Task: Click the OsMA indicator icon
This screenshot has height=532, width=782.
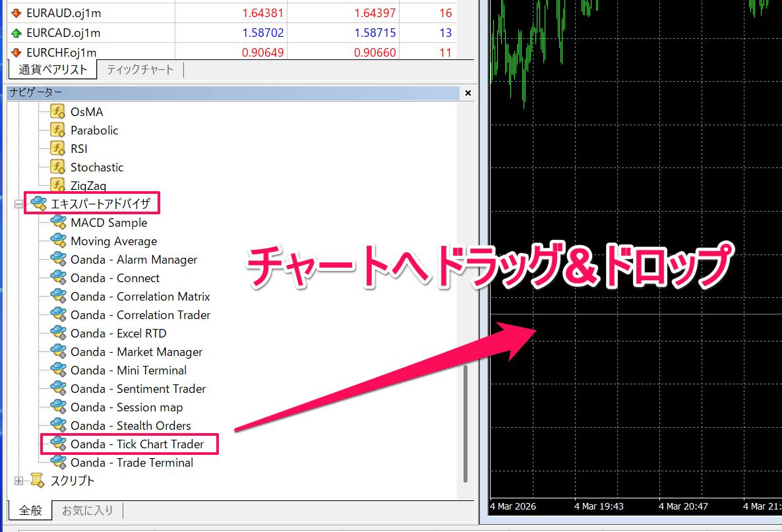Action: (x=57, y=111)
